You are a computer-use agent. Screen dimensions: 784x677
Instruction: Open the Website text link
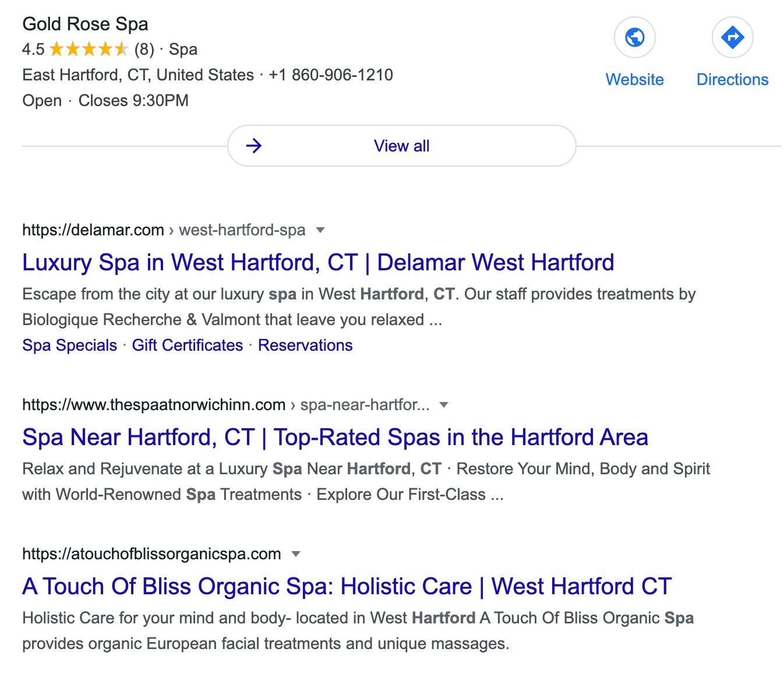[x=635, y=79]
